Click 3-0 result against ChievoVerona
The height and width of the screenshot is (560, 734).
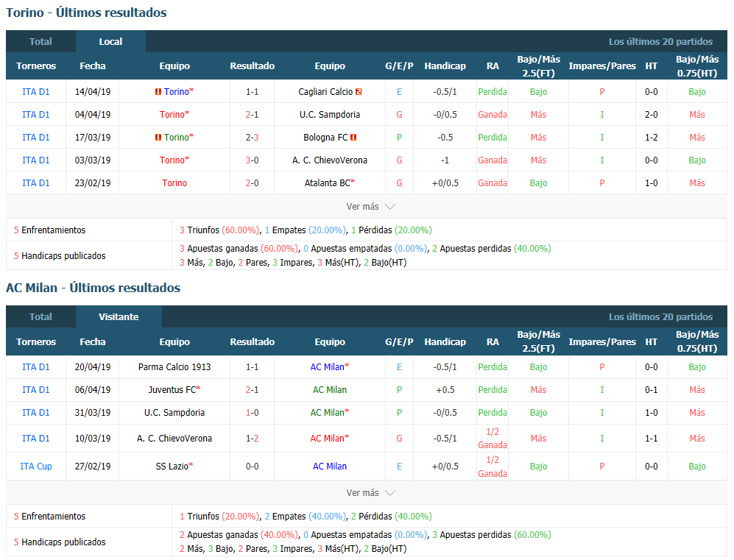[252, 160]
